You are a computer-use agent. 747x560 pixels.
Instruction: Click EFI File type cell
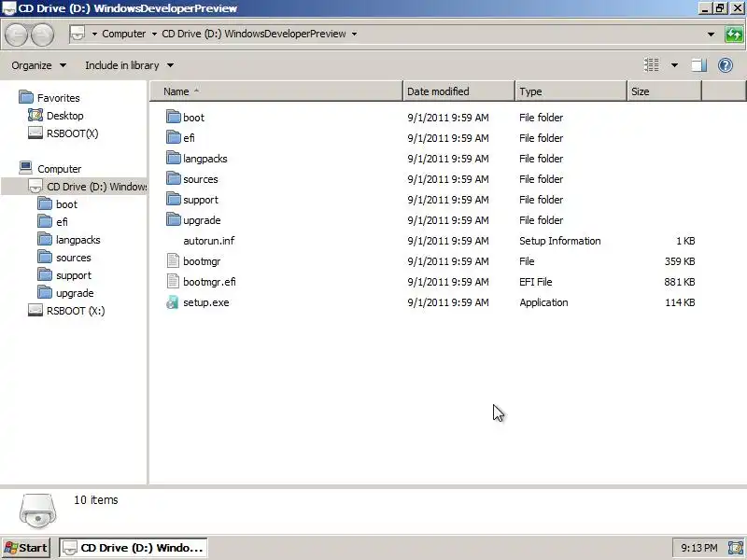[535, 282]
